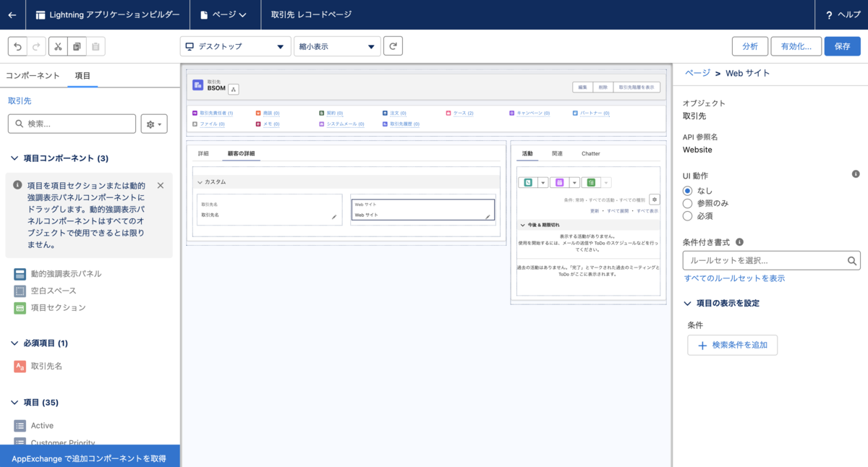Select the 項目セクション component

(x=50, y=307)
